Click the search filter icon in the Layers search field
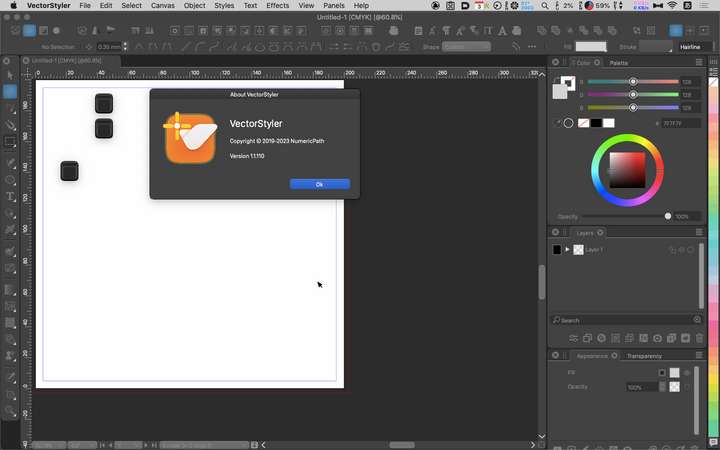The image size is (720, 450). [697, 320]
